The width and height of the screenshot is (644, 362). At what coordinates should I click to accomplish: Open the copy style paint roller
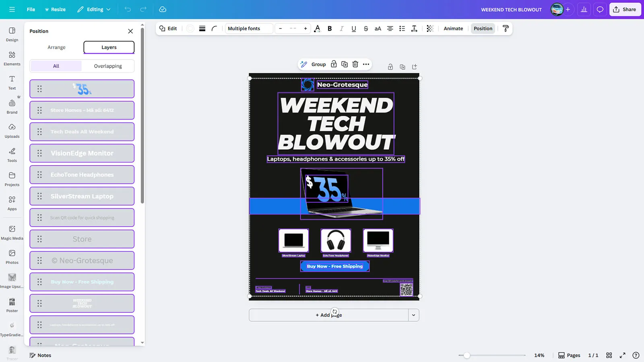[x=506, y=29]
